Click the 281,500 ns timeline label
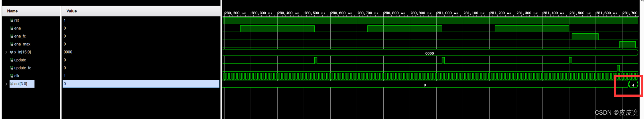 click(x=580, y=13)
